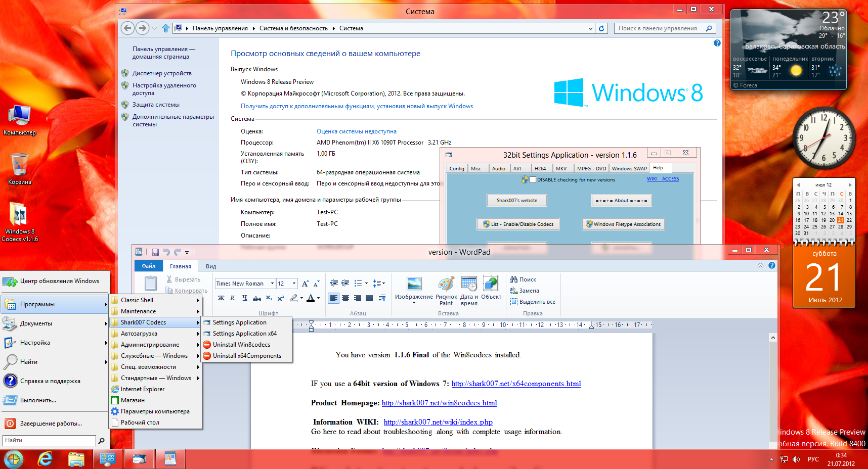Click the grow font icon
868x469 pixels.
click(x=305, y=284)
